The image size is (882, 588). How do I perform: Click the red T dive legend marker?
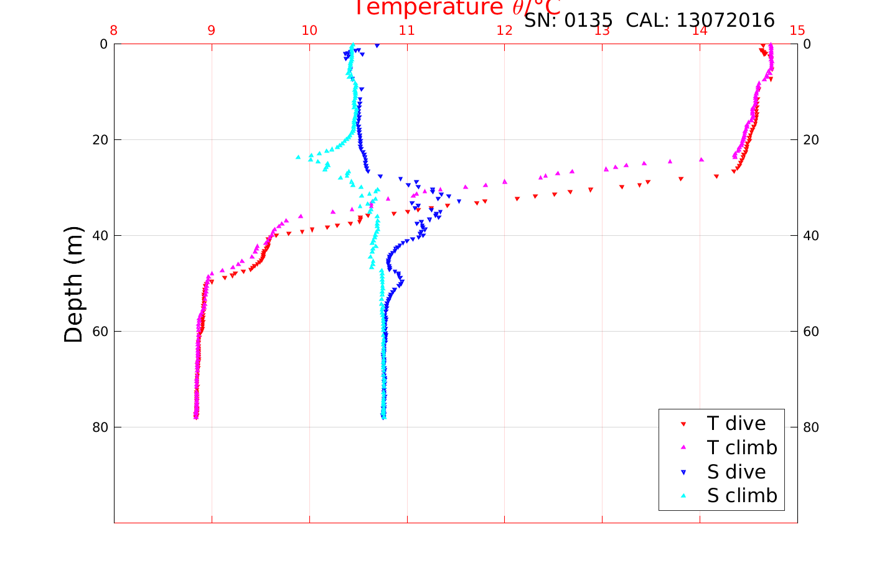pos(683,424)
